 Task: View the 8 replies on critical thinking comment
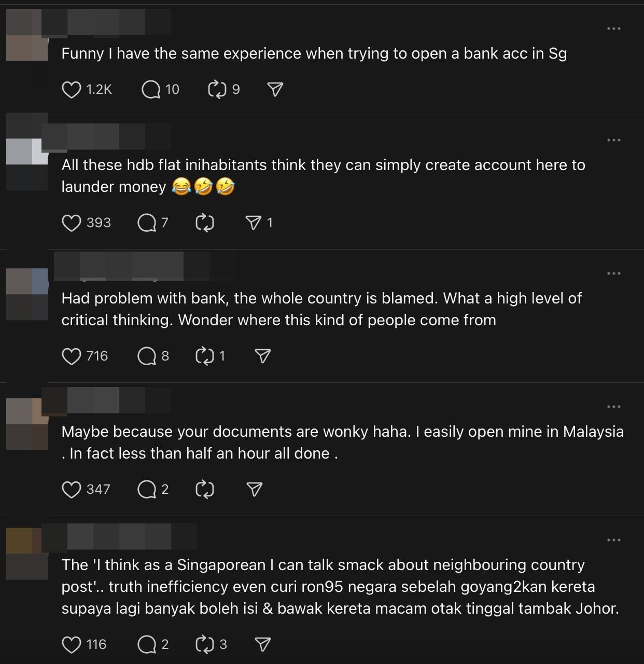coord(147,356)
